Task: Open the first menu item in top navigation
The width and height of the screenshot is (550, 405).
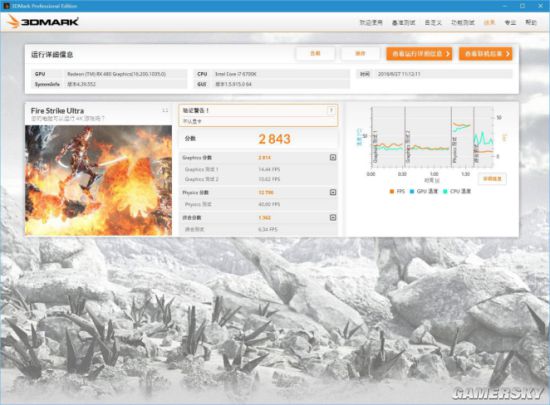Action: (371, 22)
